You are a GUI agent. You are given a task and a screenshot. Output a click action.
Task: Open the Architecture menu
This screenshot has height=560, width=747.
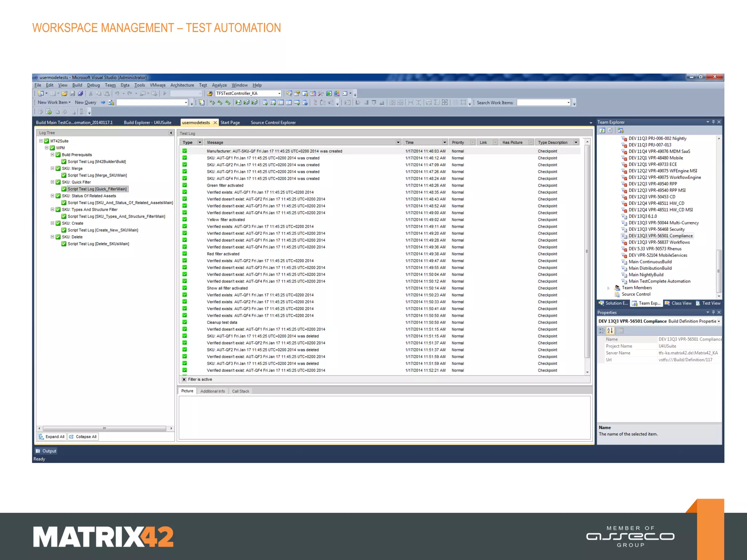[x=182, y=85]
